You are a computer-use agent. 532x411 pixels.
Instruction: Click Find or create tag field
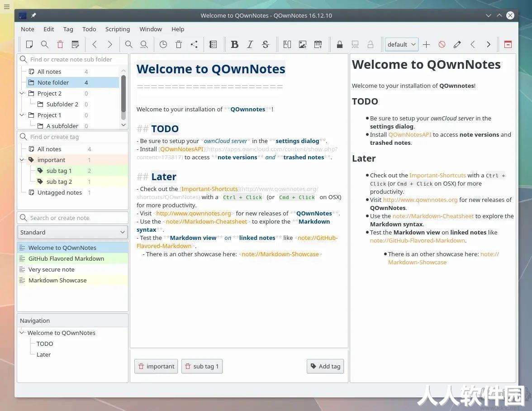click(72, 137)
